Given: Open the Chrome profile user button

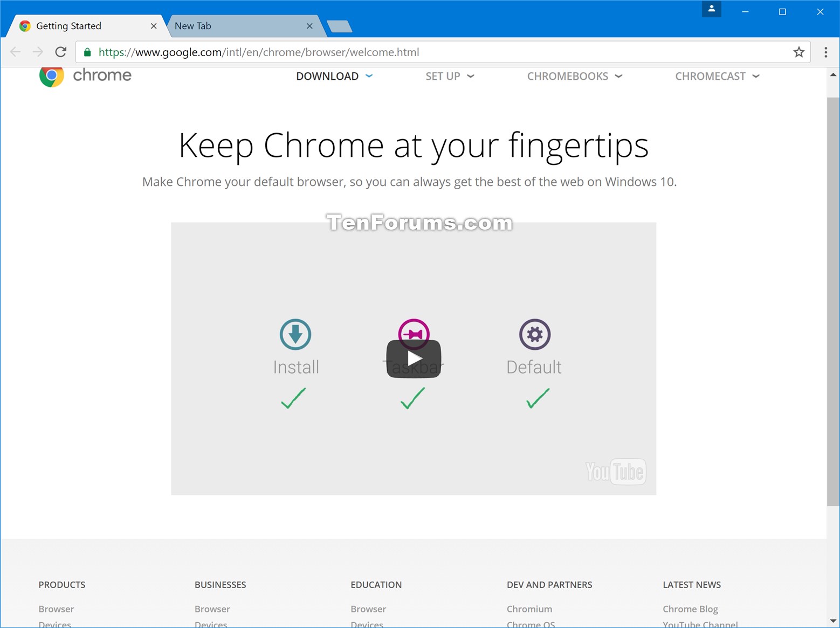Looking at the screenshot, I should (x=711, y=9).
